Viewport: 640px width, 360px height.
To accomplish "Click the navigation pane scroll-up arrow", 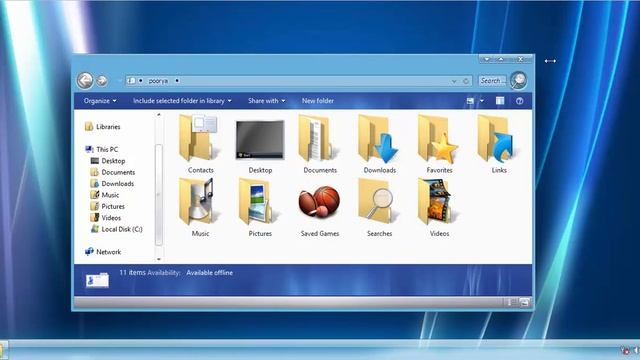I will pos(159,116).
